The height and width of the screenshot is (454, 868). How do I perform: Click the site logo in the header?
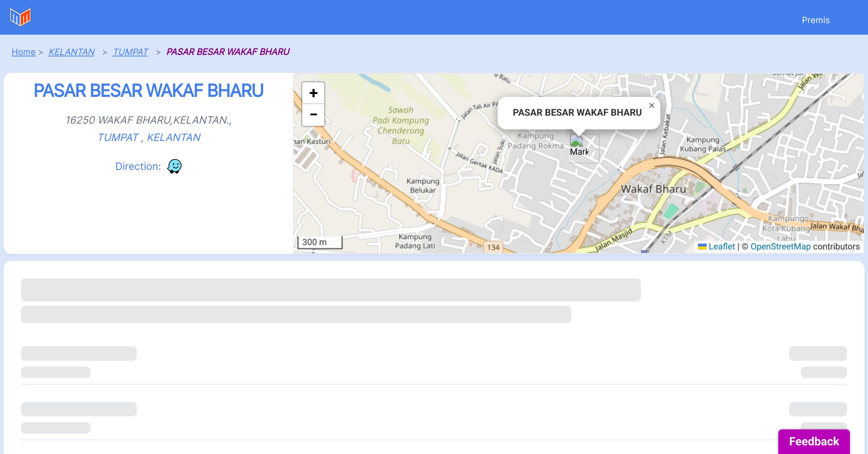(x=20, y=17)
